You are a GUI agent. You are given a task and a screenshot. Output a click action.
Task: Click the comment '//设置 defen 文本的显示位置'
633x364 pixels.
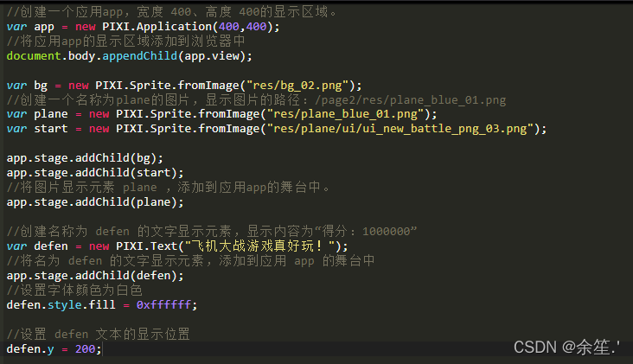coord(98,334)
